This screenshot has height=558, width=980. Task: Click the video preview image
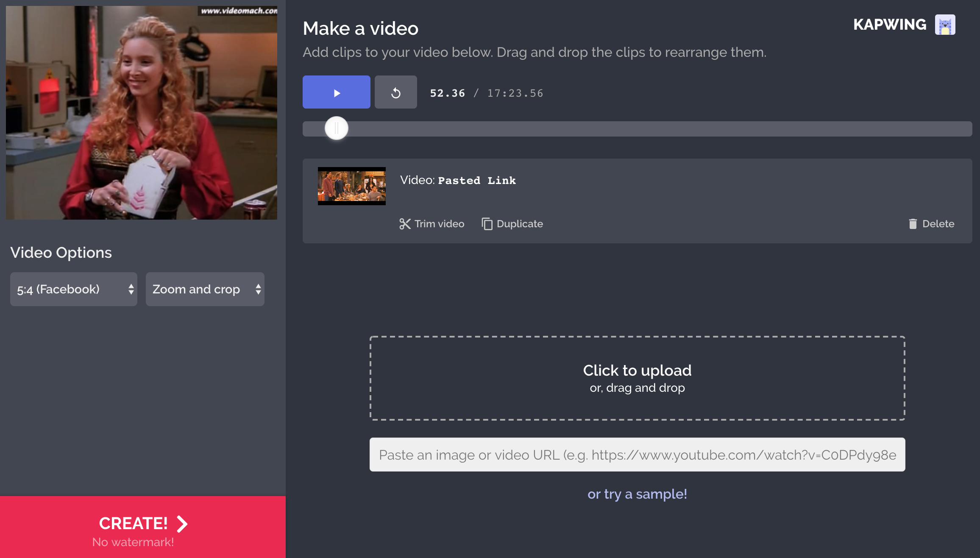click(142, 113)
